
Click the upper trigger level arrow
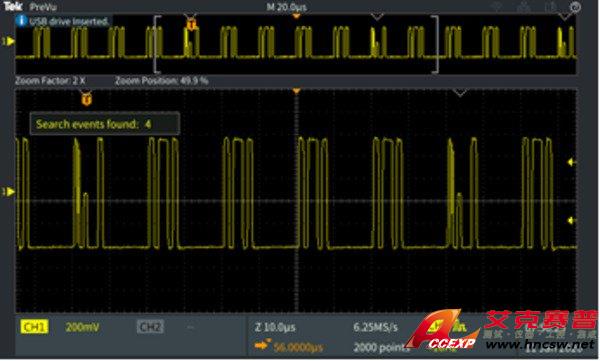pyautogui.click(x=572, y=162)
